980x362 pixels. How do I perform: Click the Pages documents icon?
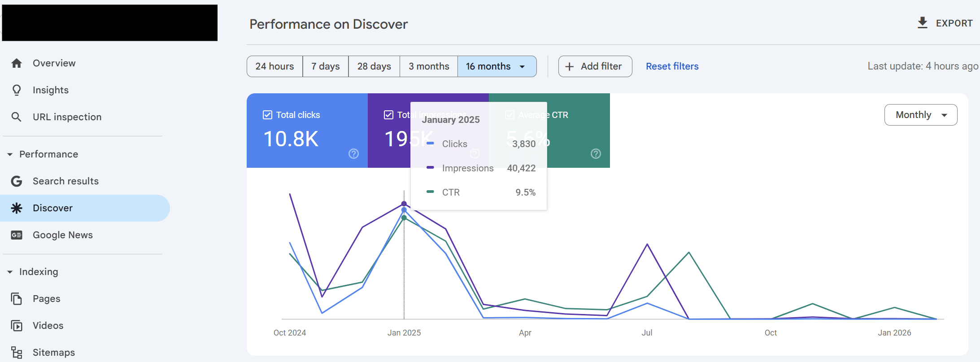point(17,299)
